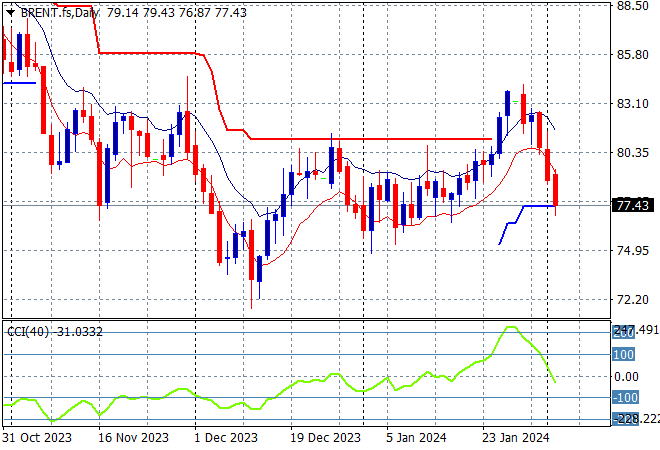Click the BRENT.fs,Daily symbol title
Screen dimensions: 660x450
[60, 13]
